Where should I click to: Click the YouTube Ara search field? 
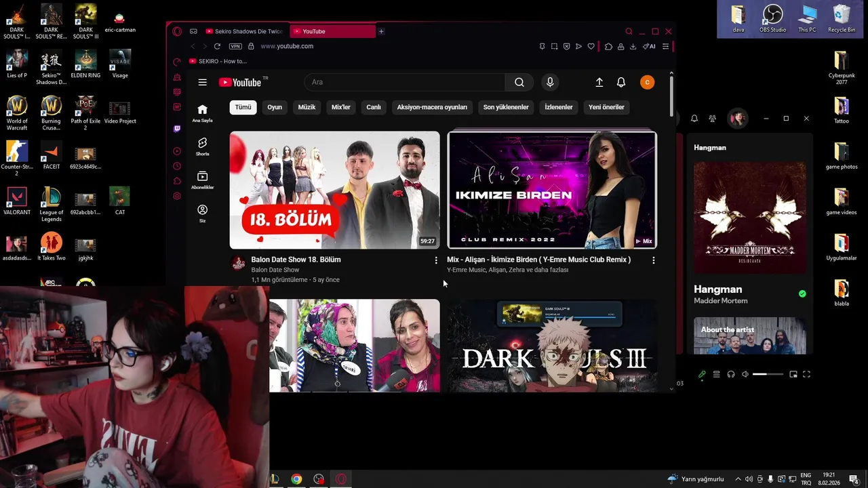(404, 82)
